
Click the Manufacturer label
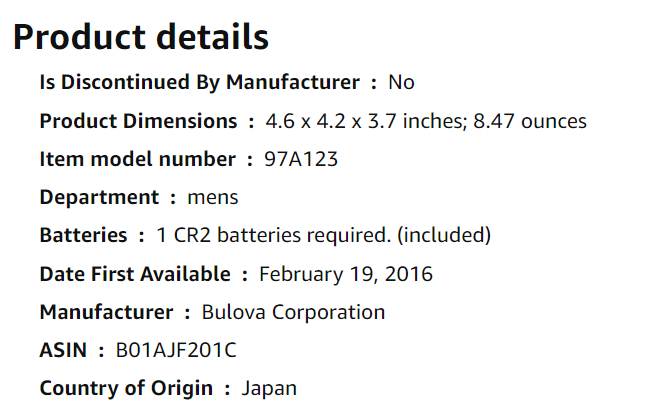point(106,312)
